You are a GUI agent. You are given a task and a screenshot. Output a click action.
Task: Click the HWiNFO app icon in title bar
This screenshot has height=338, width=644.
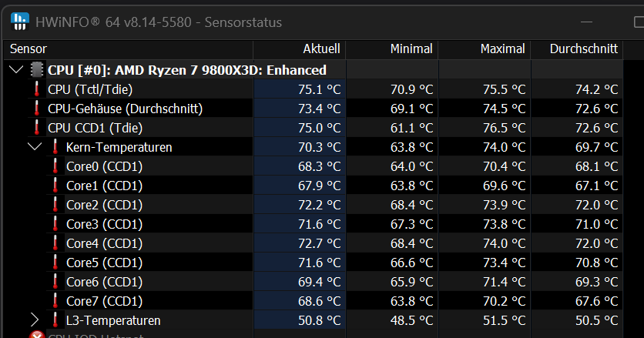point(20,22)
